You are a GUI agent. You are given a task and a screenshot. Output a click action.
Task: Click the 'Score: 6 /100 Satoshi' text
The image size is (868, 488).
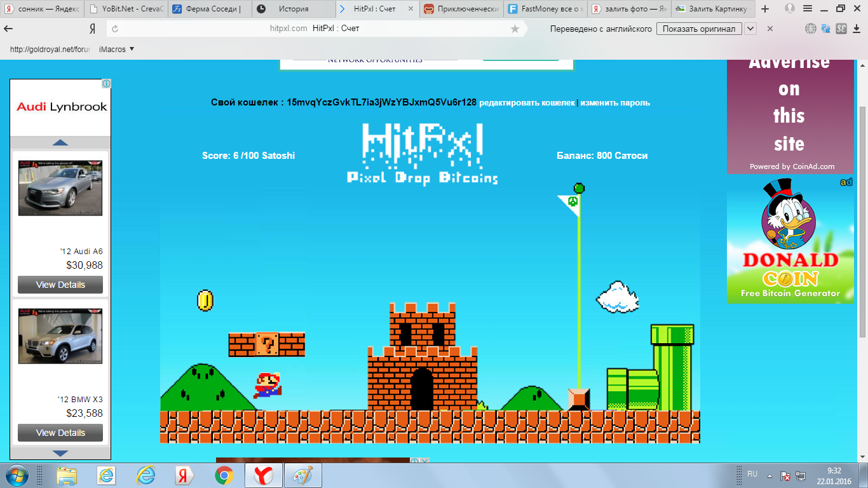pos(248,156)
